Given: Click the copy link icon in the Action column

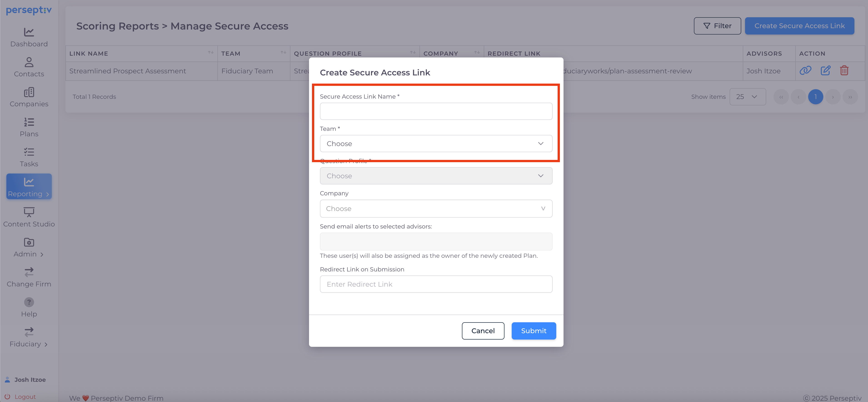Looking at the screenshot, I should (805, 71).
